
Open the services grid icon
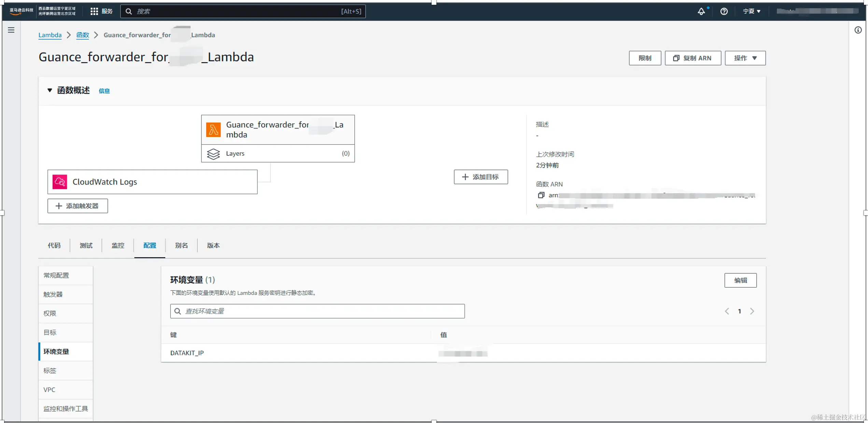click(94, 11)
